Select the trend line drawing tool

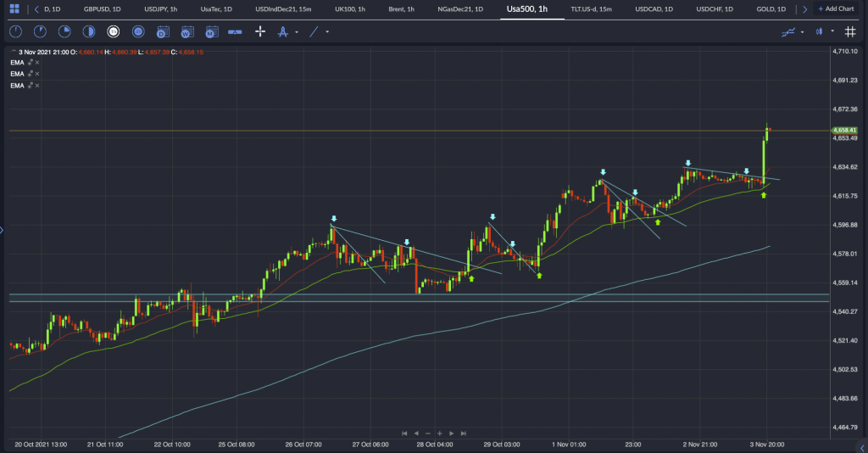coord(314,32)
